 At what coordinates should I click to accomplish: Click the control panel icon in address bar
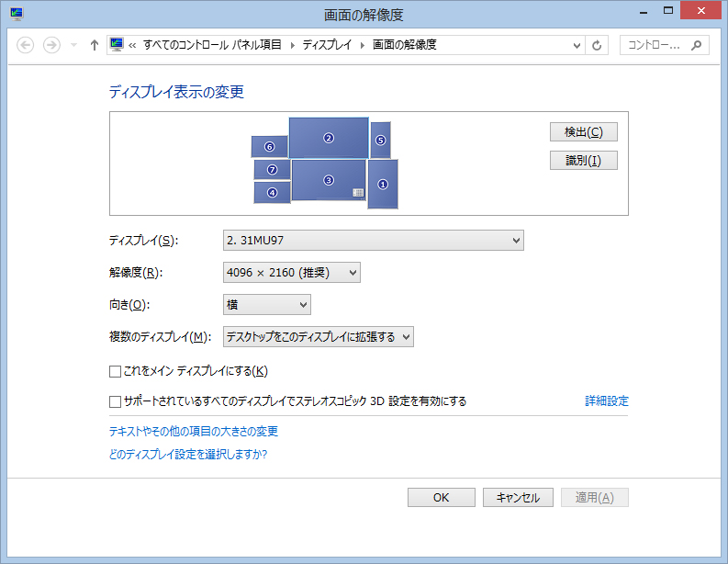click(117, 45)
